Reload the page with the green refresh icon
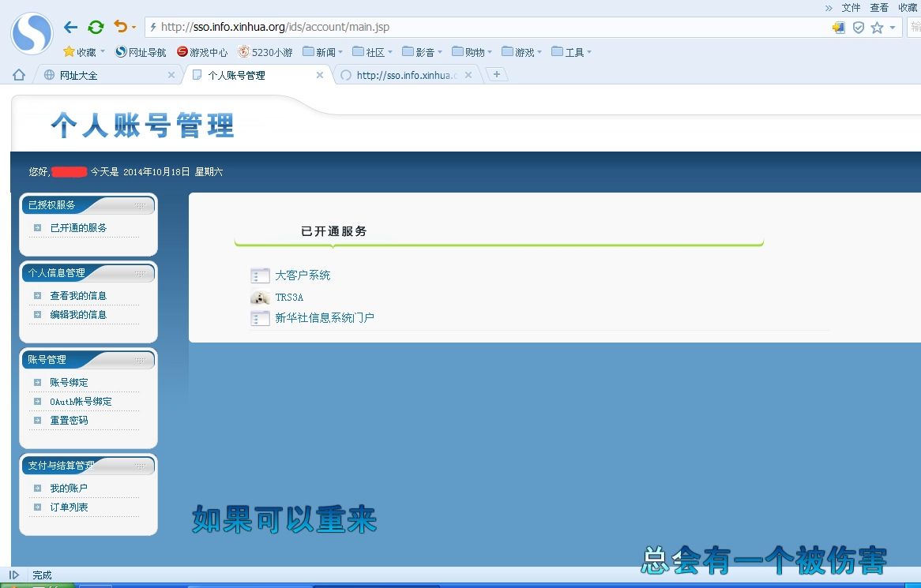The height and width of the screenshot is (588, 921). tap(96, 27)
